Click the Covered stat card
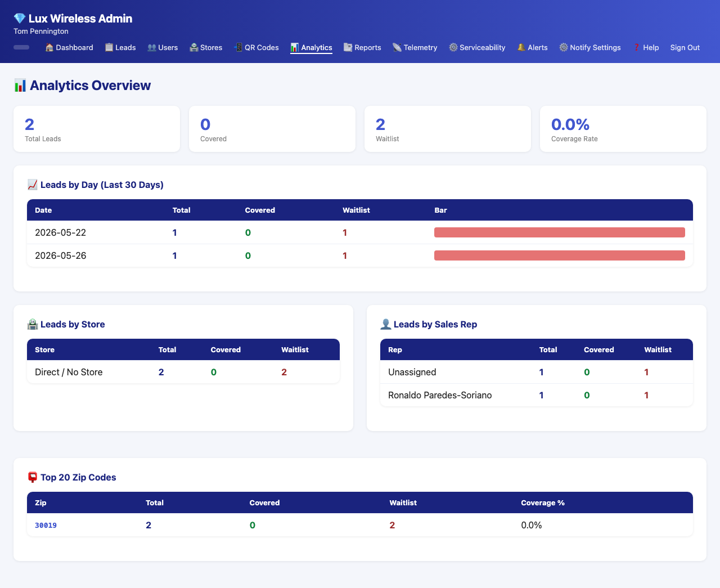720x588 pixels. click(272, 129)
